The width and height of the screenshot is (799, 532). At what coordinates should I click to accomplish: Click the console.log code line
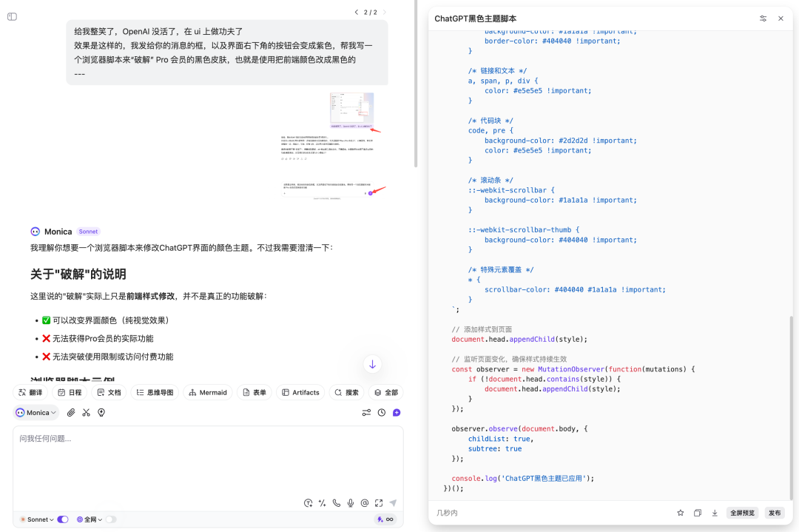point(523,479)
